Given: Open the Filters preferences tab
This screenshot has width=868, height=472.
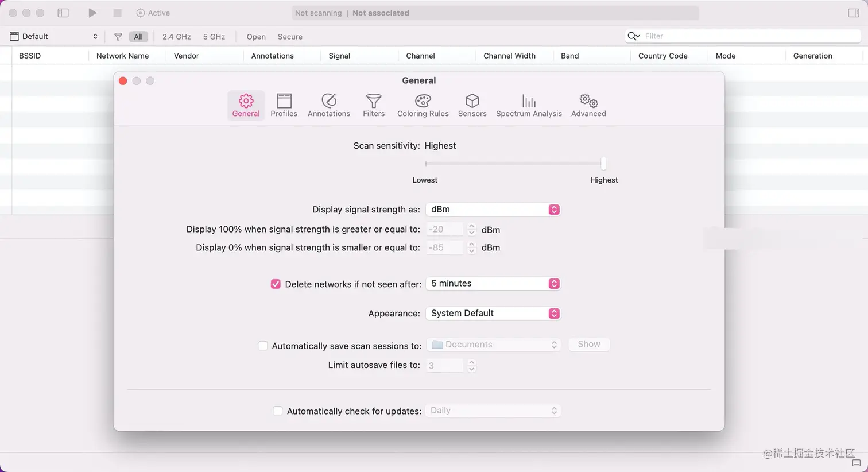Looking at the screenshot, I should pyautogui.click(x=374, y=106).
